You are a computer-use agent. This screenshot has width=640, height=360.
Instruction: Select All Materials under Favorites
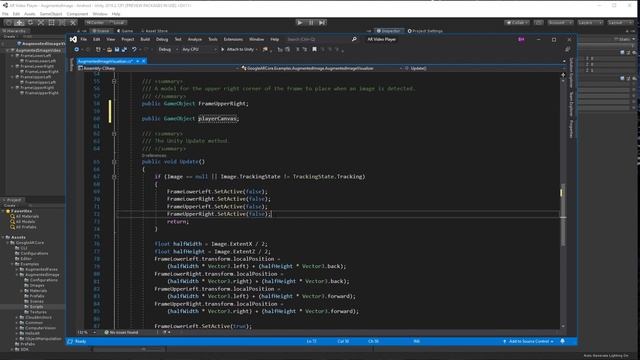[x=27, y=216]
